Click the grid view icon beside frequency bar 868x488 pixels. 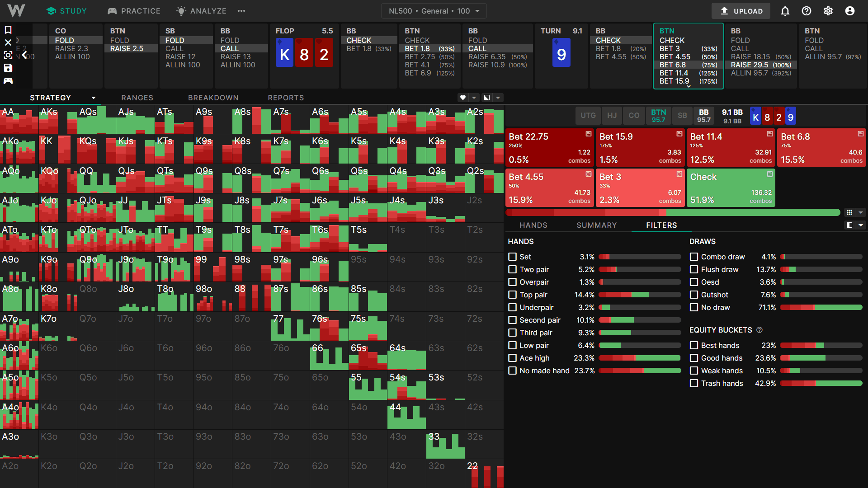[x=849, y=212]
